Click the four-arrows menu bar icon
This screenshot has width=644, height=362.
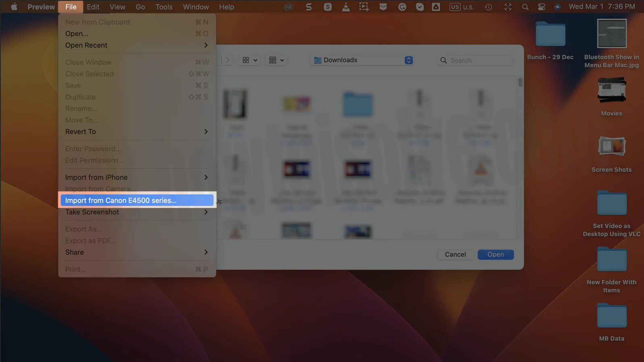click(x=508, y=7)
